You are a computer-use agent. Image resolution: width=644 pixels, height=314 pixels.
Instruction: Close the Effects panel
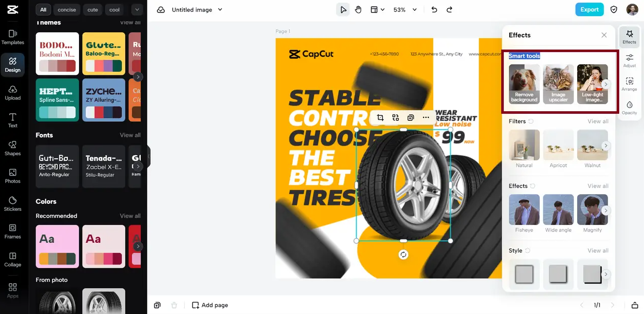point(604,35)
